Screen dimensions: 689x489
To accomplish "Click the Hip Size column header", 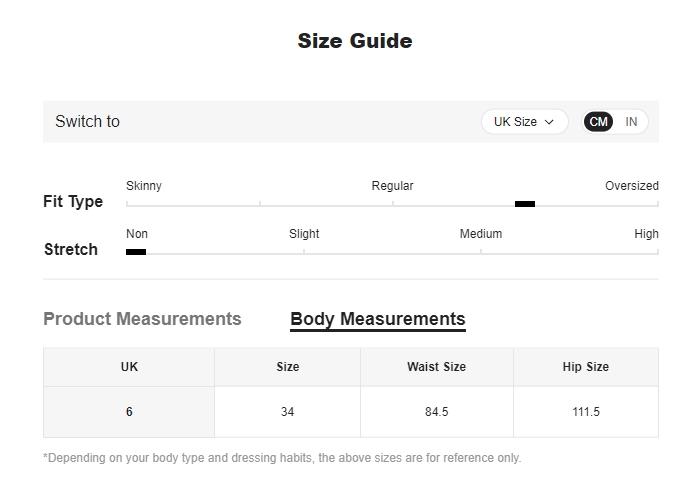I will point(585,367).
